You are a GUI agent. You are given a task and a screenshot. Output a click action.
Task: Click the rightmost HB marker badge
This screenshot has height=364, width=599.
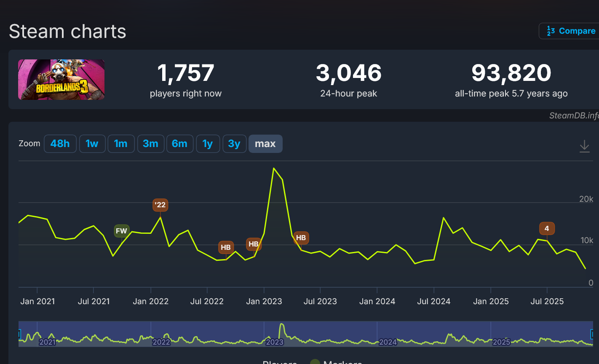point(301,238)
